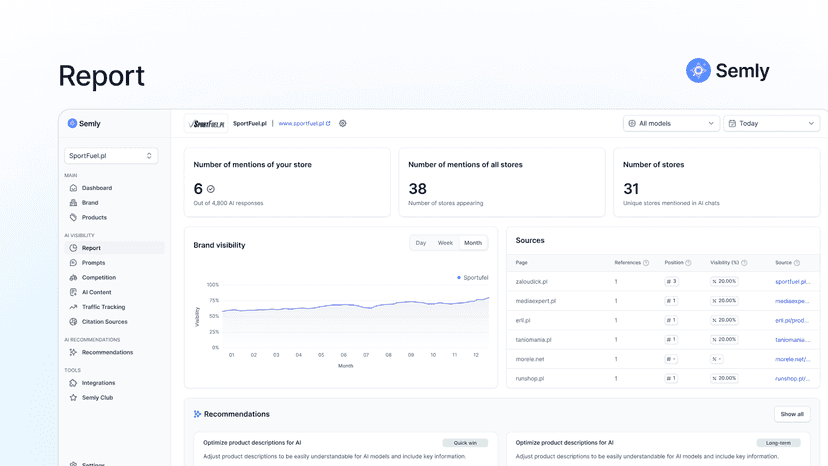Open the All models dropdown

(x=671, y=124)
